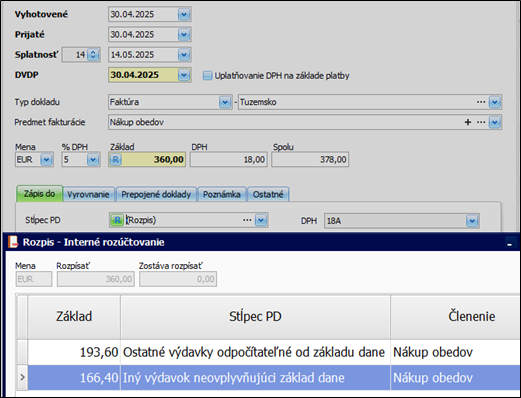Viewport: 521px width, 398px height.
Task: Click the ellipsis in Predmet fakturácie field
Action: (481, 122)
